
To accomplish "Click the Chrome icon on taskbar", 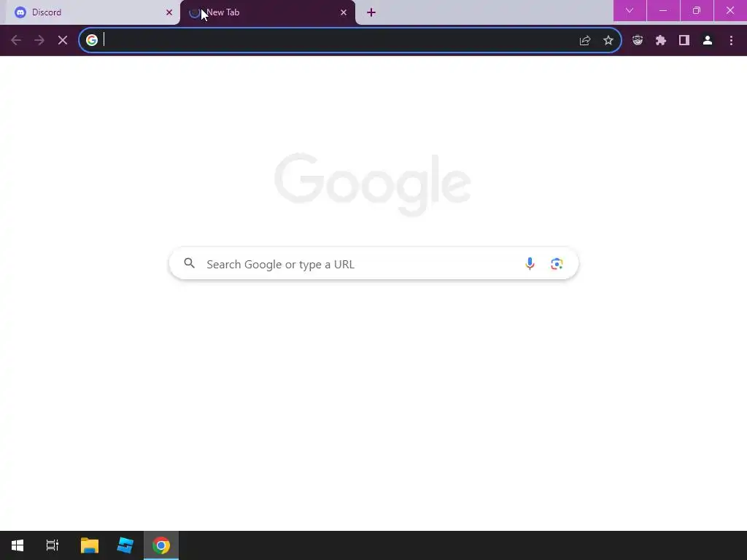I will 161,545.
